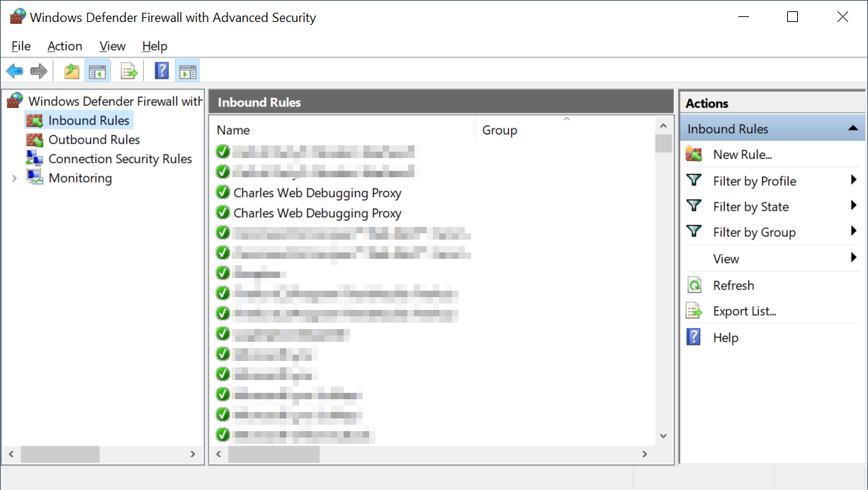The height and width of the screenshot is (490, 868).
Task: Select Connection Security Rules
Action: [x=120, y=158]
